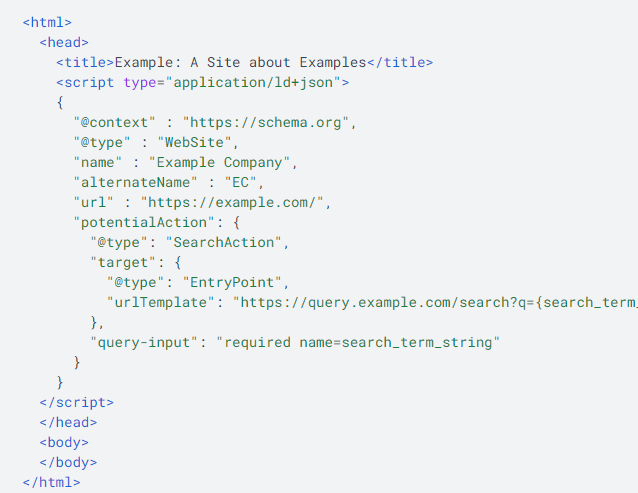Viewport: 638px width, 493px height.
Task: Click the "query-input" key
Action: tap(143, 343)
